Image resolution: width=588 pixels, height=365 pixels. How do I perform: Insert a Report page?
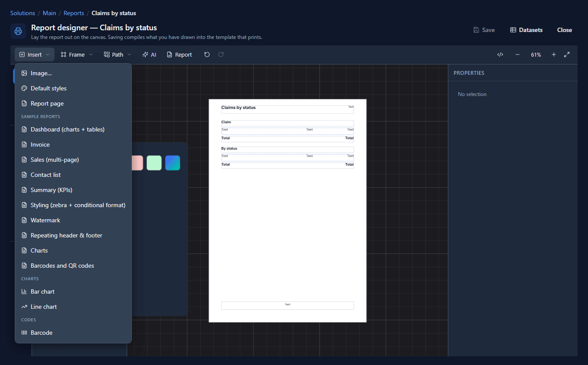tap(73, 104)
